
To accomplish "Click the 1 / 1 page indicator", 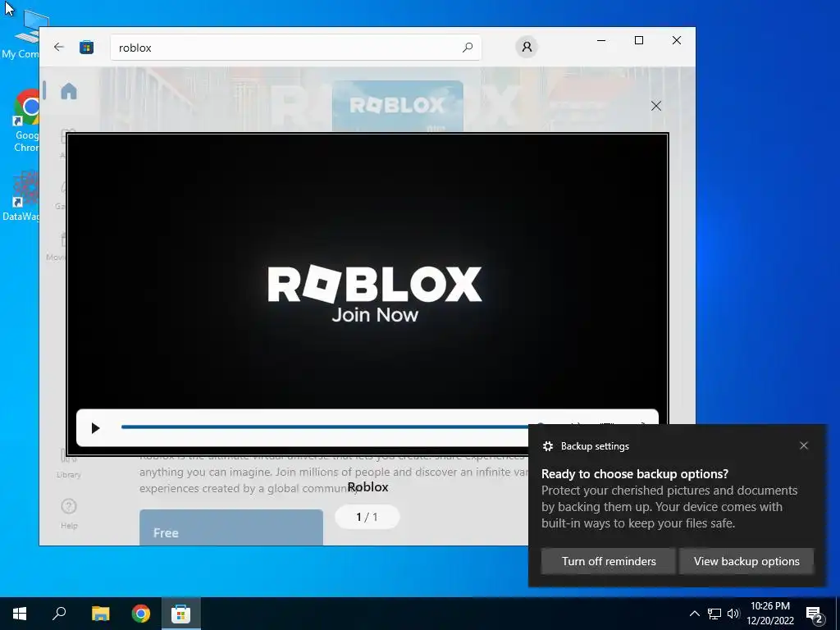I will click(x=367, y=517).
